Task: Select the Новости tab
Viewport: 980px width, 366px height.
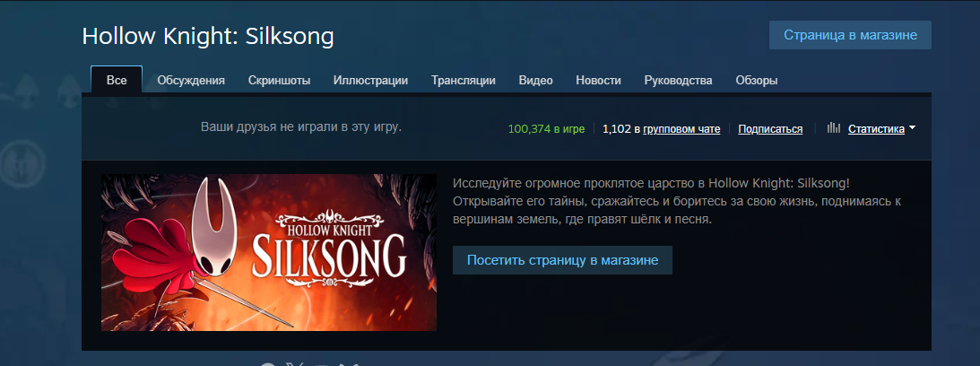Action: pos(598,80)
